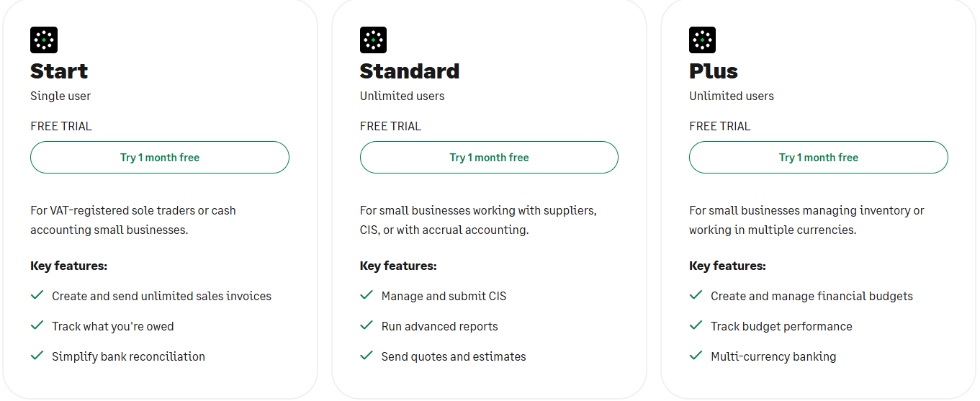Click checkmark next to Simplify bank reconciliation
Viewport: 980px width, 401px height.
point(37,356)
